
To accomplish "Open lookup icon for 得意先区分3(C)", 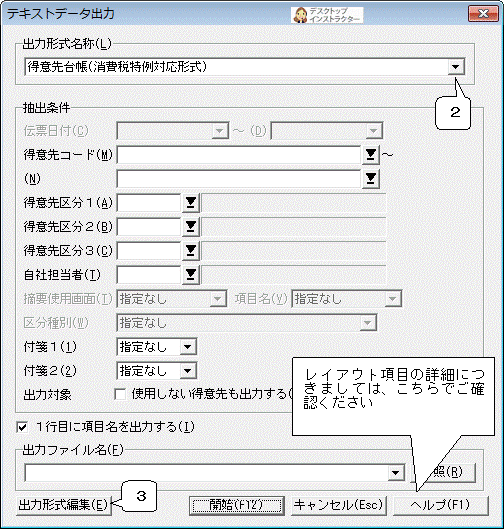I will (x=191, y=251).
